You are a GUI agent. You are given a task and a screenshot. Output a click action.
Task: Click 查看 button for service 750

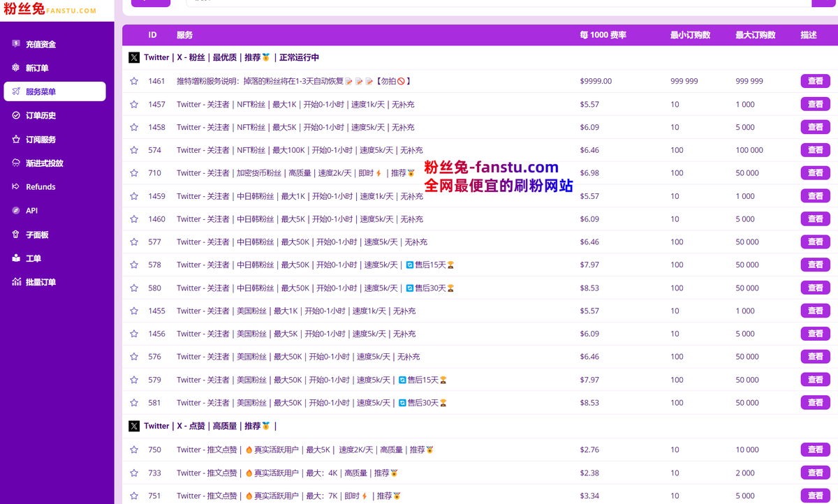[815, 450]
